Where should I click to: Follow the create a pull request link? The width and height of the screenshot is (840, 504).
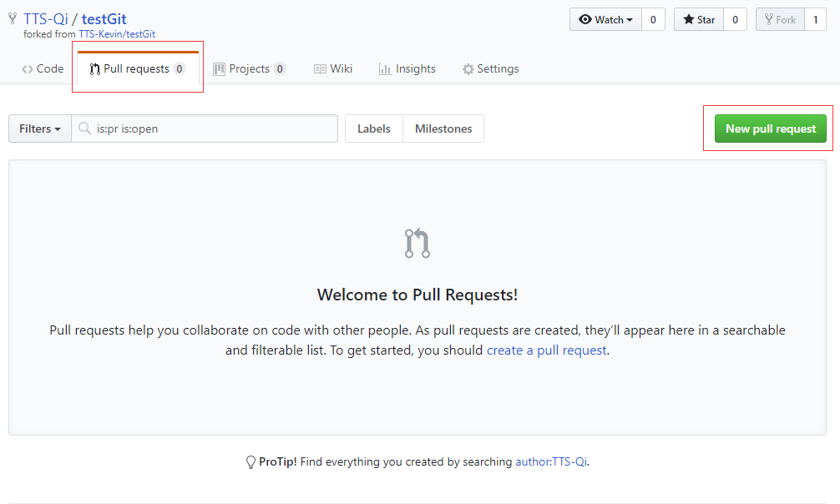click(546, 350)
